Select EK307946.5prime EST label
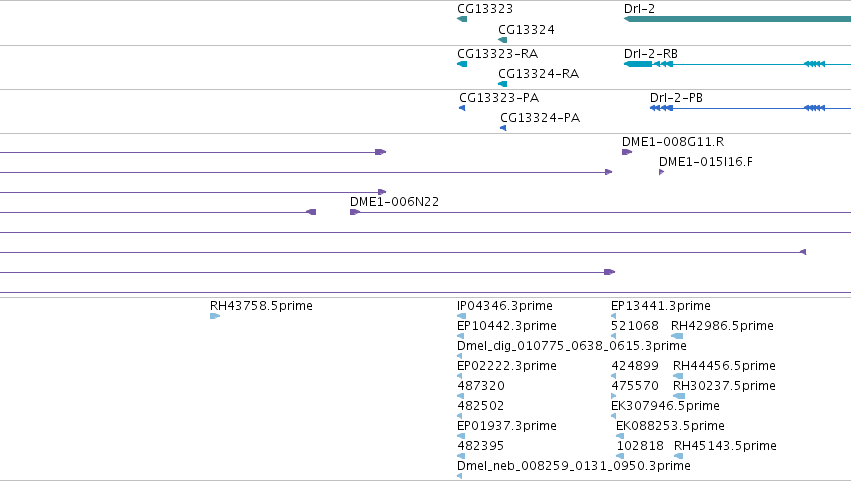The width and height of the screenshot is (851, 481). 665,406
